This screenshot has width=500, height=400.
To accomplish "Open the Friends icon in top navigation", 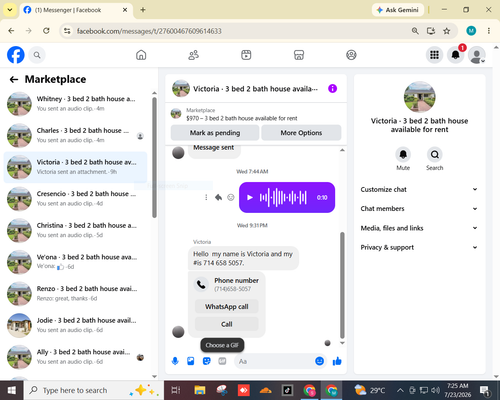I will pos(194,55).
